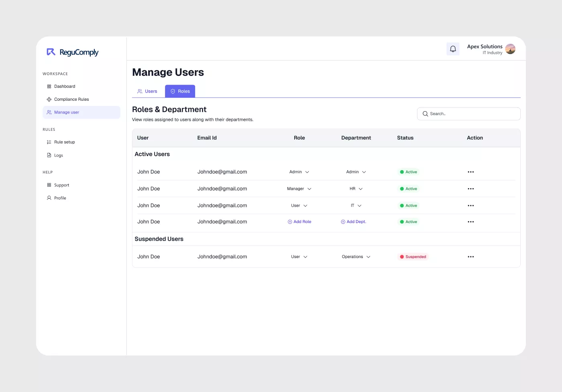Viewport: 562px width, 392px height.
Task: Open the Manager role dropdown
Action: point(299,189)
